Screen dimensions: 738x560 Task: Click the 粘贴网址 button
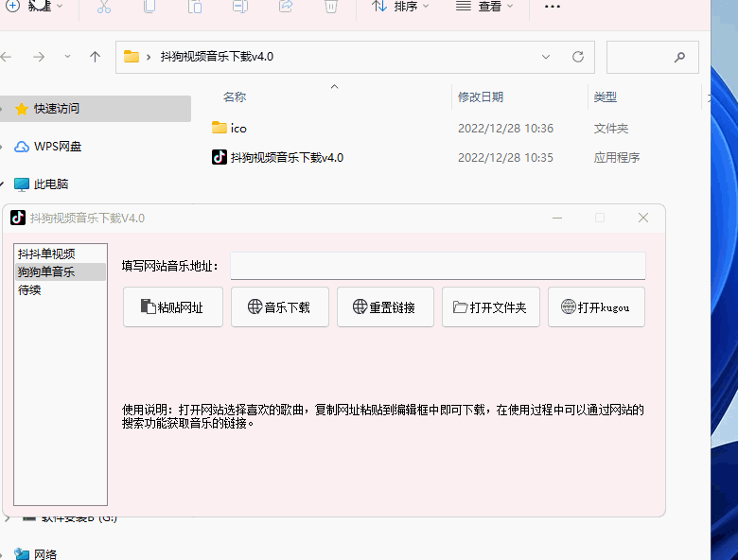pos(173,307)
